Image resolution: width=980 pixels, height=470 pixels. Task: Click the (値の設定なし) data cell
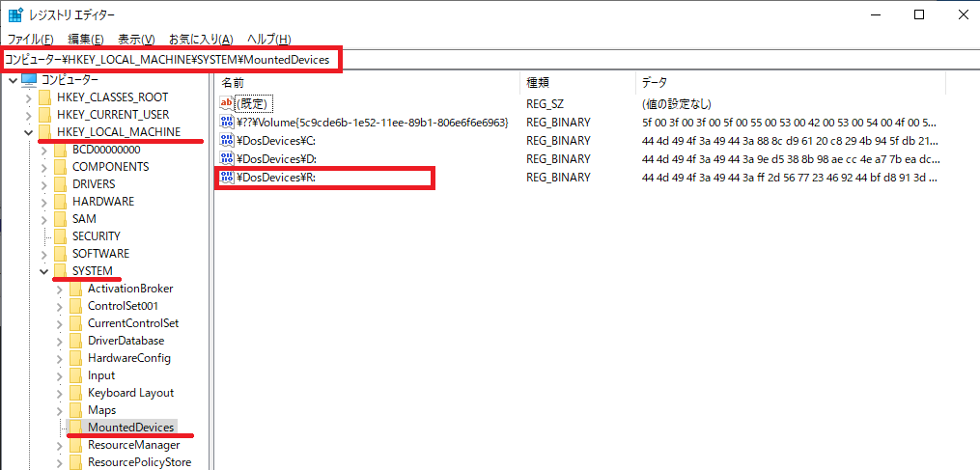(x=676, y=103)
